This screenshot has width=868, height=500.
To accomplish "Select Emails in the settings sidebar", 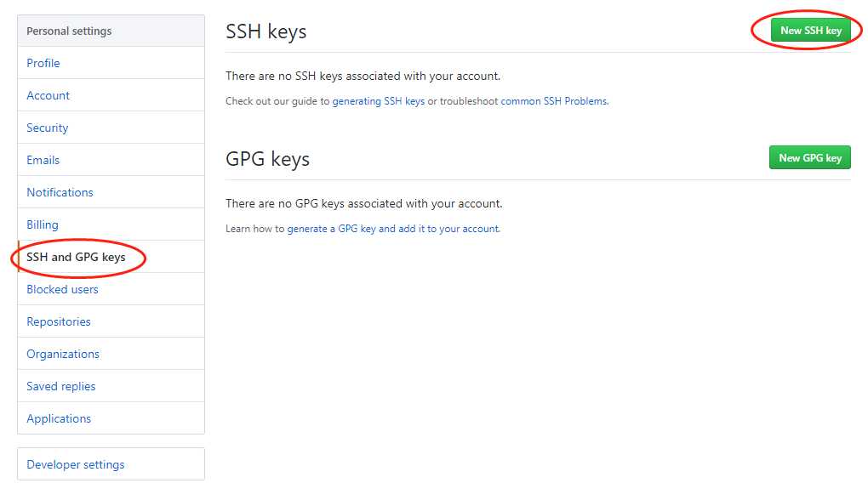I will 43,160.
